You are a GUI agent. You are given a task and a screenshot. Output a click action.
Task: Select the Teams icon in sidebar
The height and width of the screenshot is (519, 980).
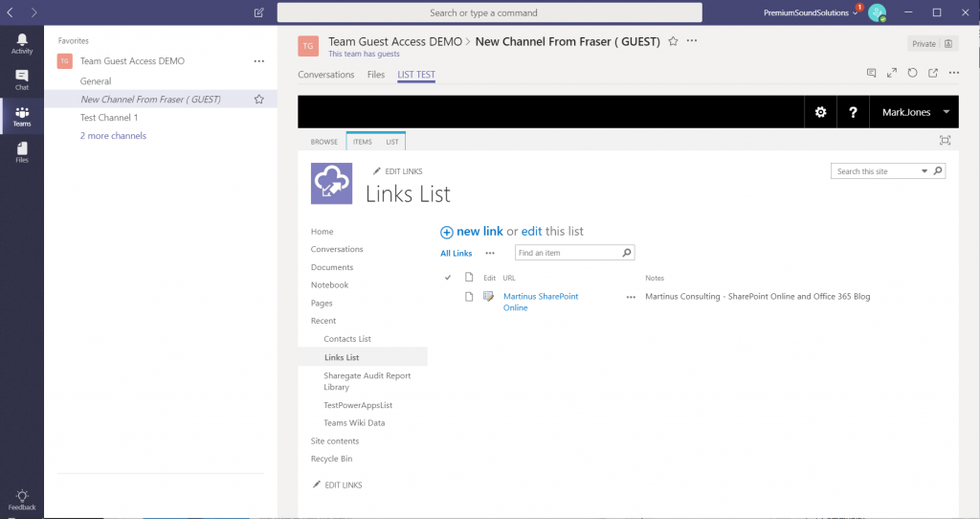[x=22, y=116]
